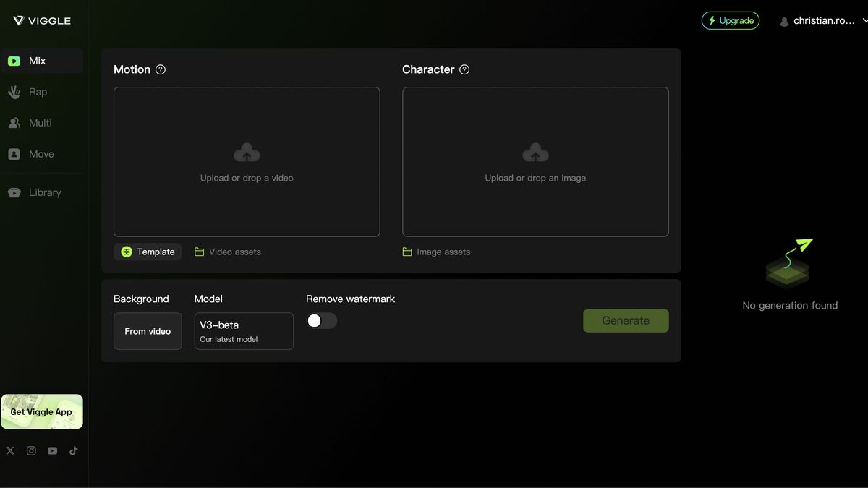Select the Move icon in the sidebar
Viewport: 868px width, 488px height.
[14, 154]
